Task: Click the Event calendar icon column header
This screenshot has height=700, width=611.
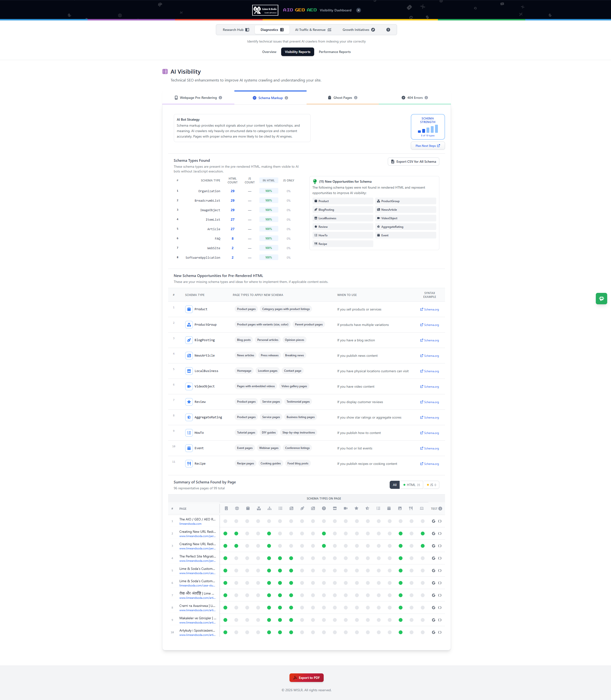Action: (x=389, y=508)
